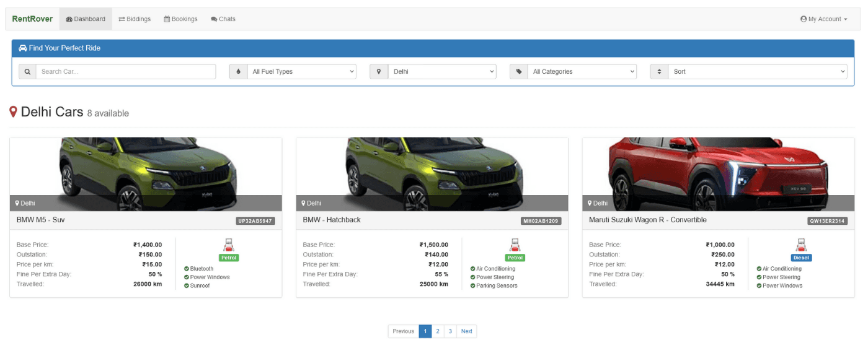Click the ₹1,400.00 base price value
868x348 pixels.
[x=148, y=245]
